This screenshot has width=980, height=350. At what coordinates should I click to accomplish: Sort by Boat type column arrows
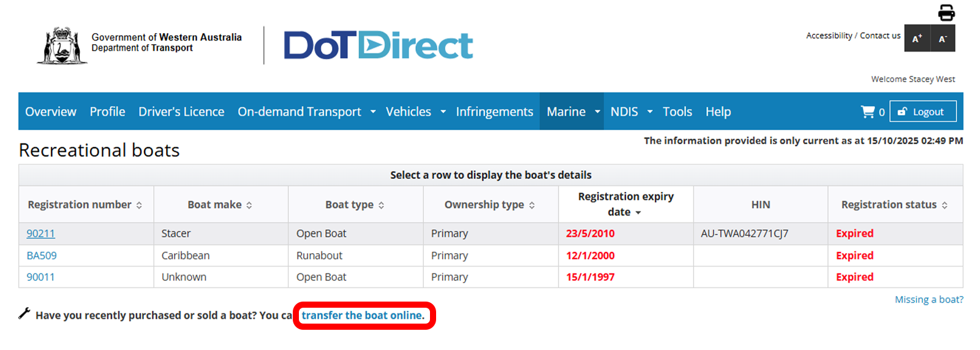tap(381, 205)
